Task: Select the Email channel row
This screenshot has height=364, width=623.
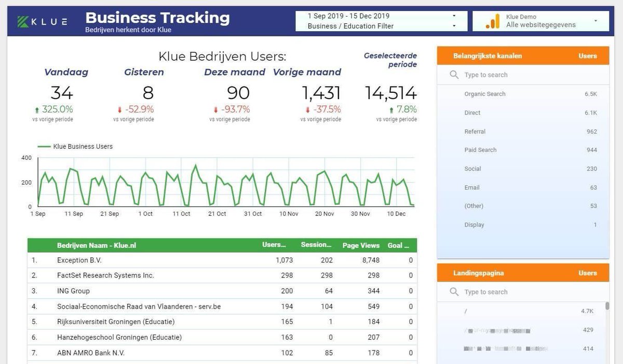Action: (523, 187)
